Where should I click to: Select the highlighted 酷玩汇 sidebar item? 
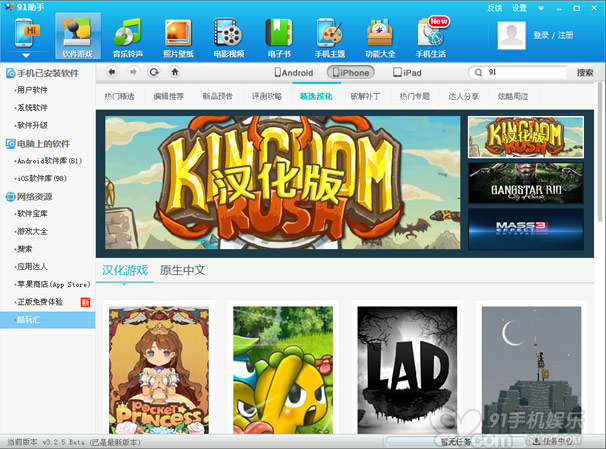tap(48, 320)
